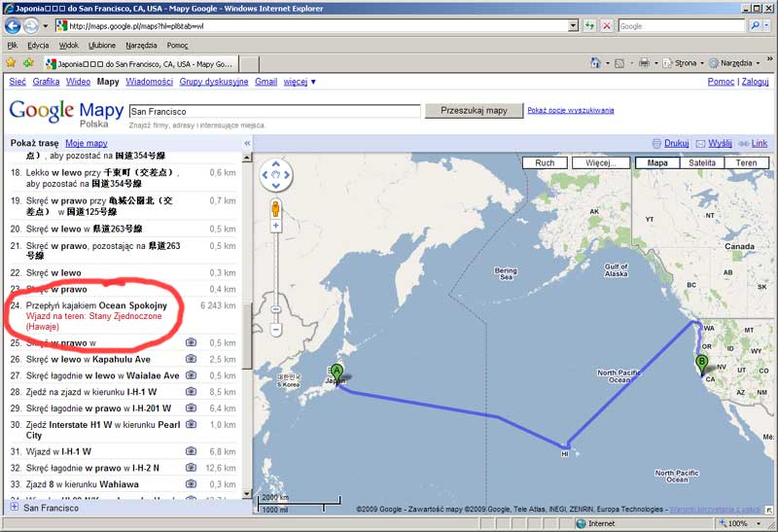
Task: Click the magnifier search icon in IE toolbar
Action: 755,26
